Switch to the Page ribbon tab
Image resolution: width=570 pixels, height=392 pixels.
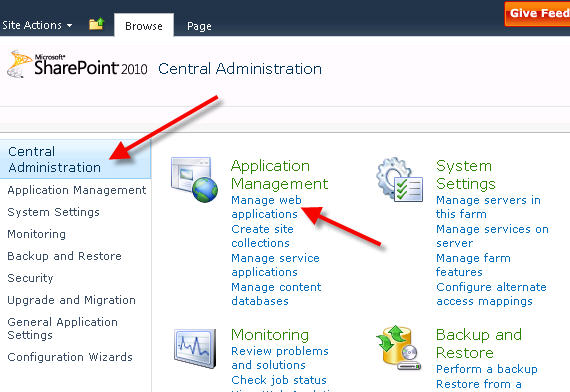(199, 26)
